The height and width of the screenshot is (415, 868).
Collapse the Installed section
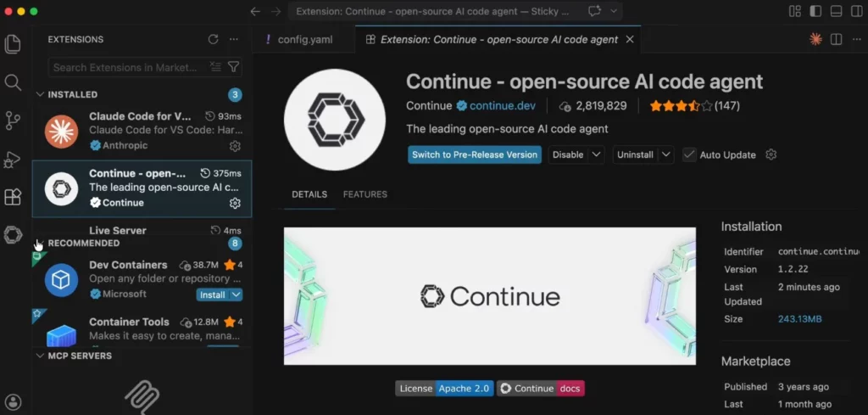[40, 94]
